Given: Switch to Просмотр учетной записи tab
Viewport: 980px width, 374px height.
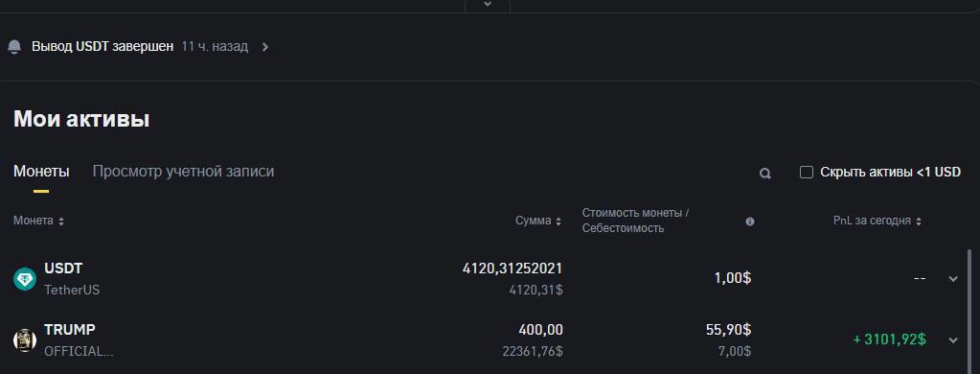Looking at the screenshot, I should (x=183, y=172).
